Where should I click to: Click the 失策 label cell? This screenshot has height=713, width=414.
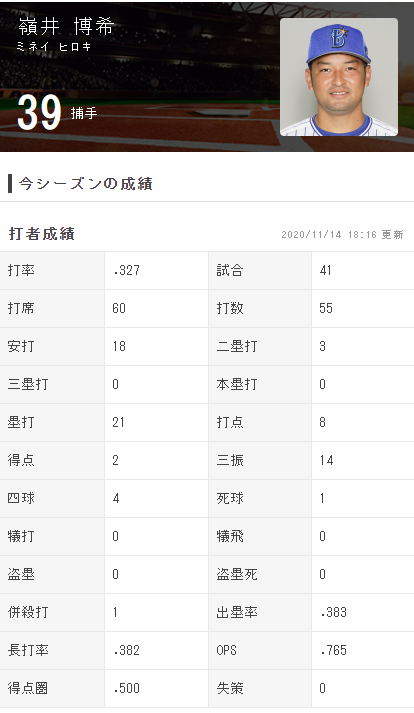(x=260, y=688)
